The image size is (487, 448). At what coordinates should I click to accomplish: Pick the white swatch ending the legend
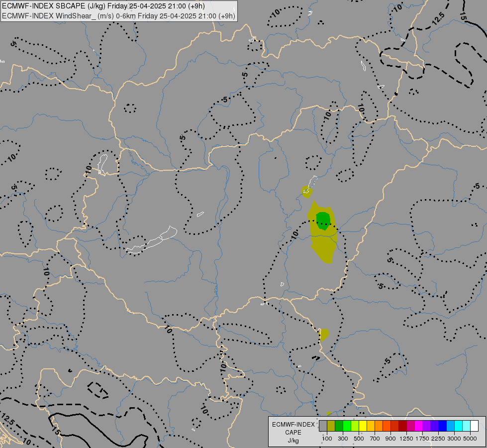click(x=474, y=426)
